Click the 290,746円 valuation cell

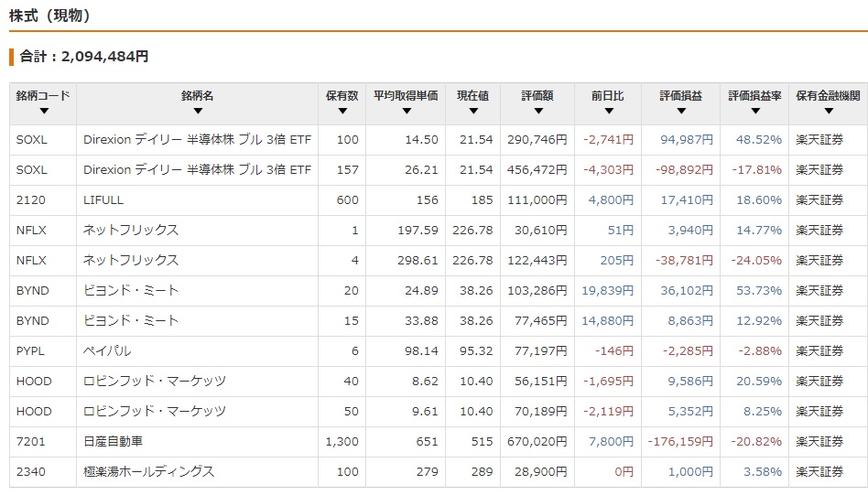(537, 140)
